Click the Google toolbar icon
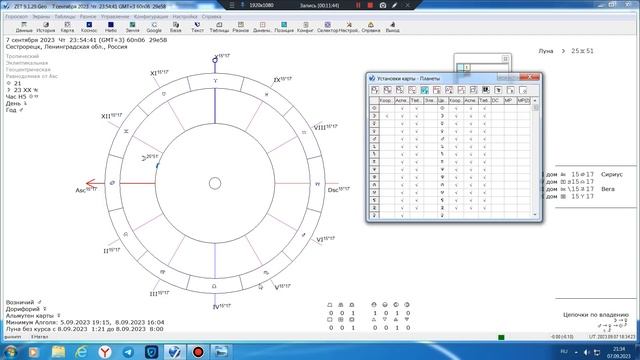 154,27
